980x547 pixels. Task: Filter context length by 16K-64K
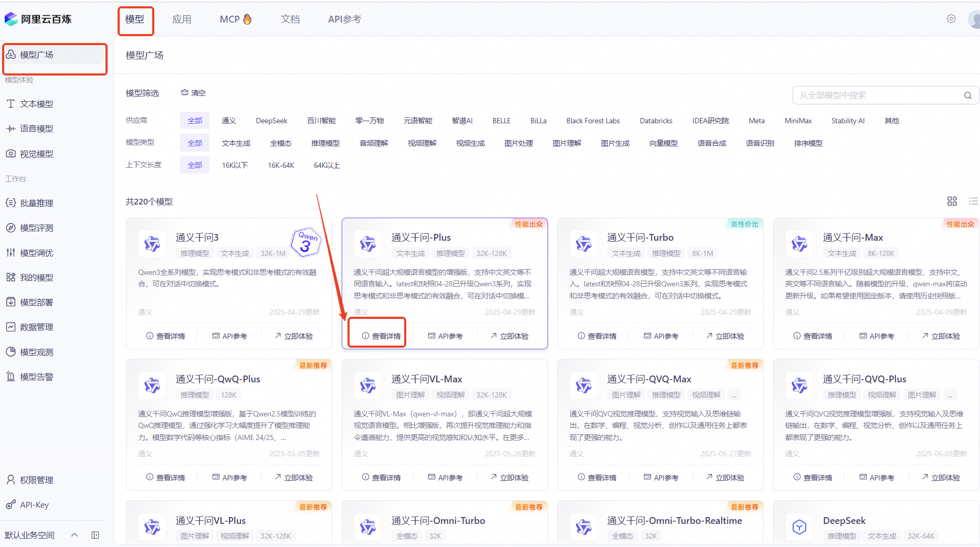[x=281, y=165]
